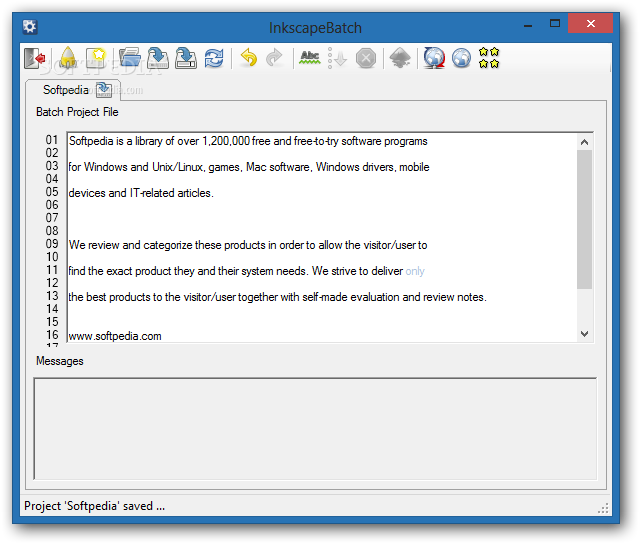Click the grey Inkscape logo icon
This screenshot has width=640, height=544.
coord(400,58)
